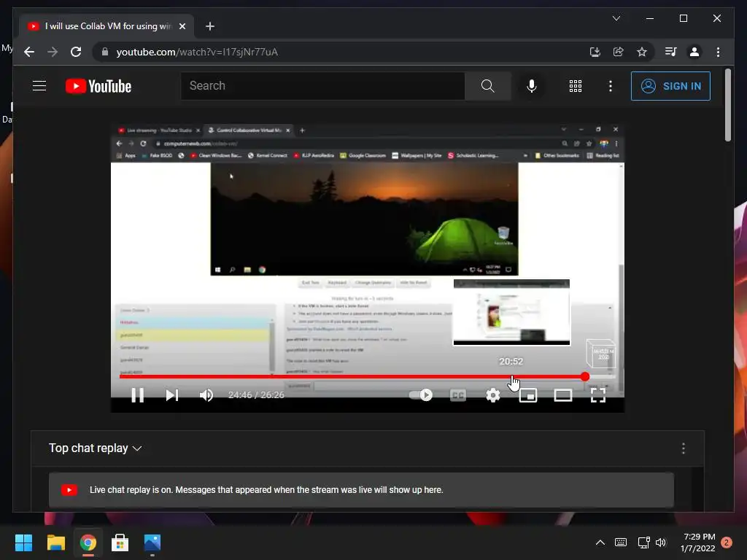
Task: Bookmark this tab with the star
Action: (x=642, y=52)
